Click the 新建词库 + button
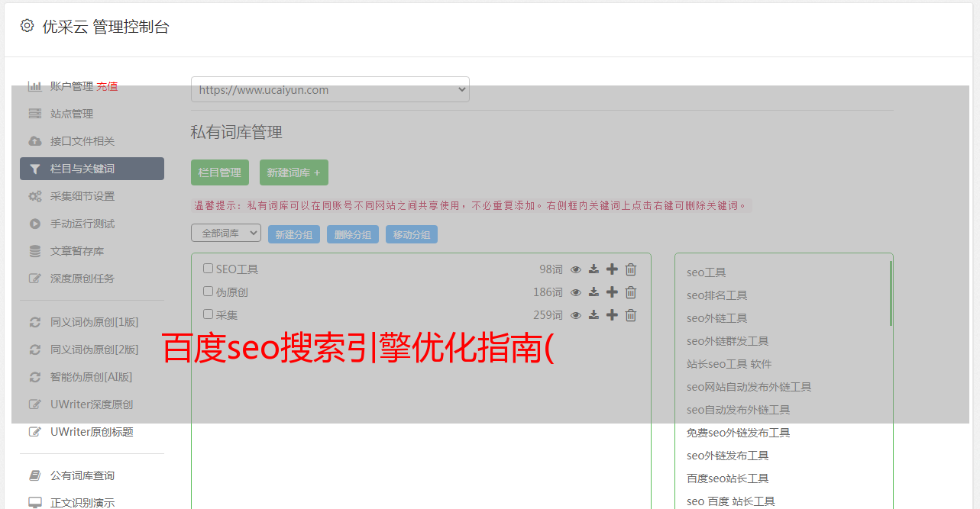 click(x=294, y=172)
